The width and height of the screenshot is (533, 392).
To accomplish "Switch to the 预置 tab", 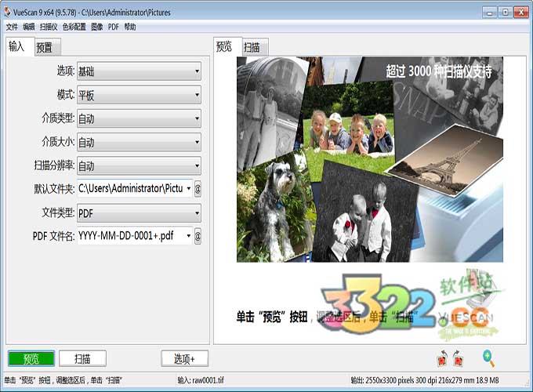I will click(x=48, y=47).
